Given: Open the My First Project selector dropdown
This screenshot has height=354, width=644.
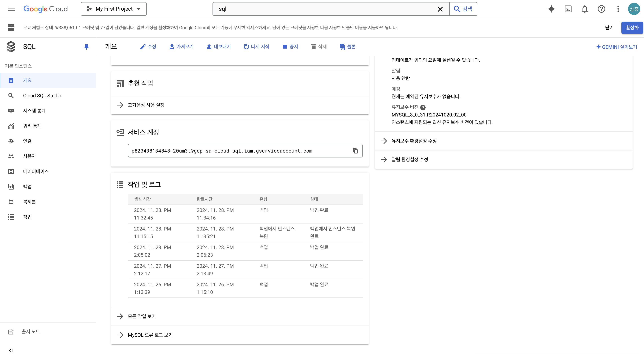Looking at the screenshot, I should click(x=114, y=9).
